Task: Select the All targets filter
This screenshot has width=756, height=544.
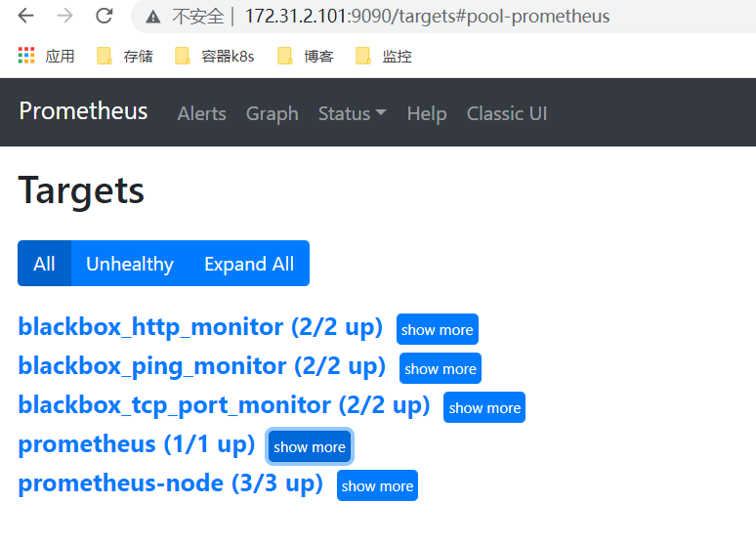Action: click(44, 264)
